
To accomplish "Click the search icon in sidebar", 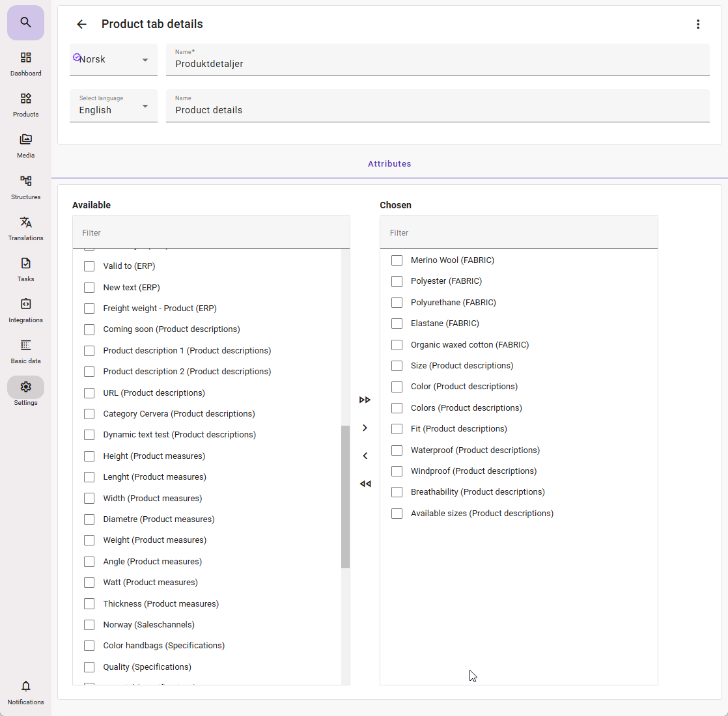I will pyautogui.click(x=25, y=23).
